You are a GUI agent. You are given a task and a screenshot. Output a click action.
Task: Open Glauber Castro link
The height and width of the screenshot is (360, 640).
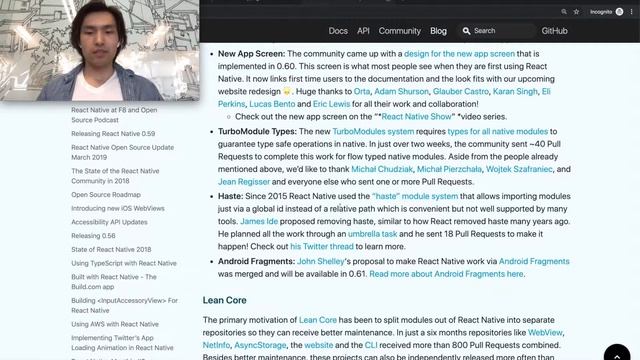[460, 91]
